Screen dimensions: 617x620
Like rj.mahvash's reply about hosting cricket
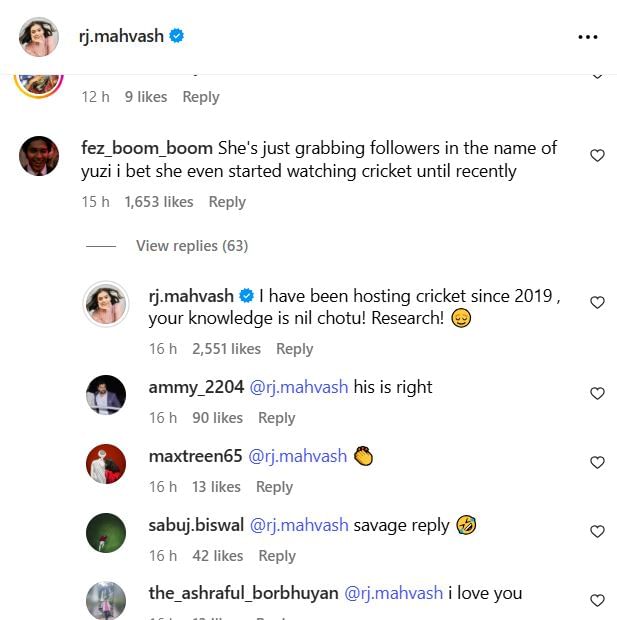tap(597, 302)
